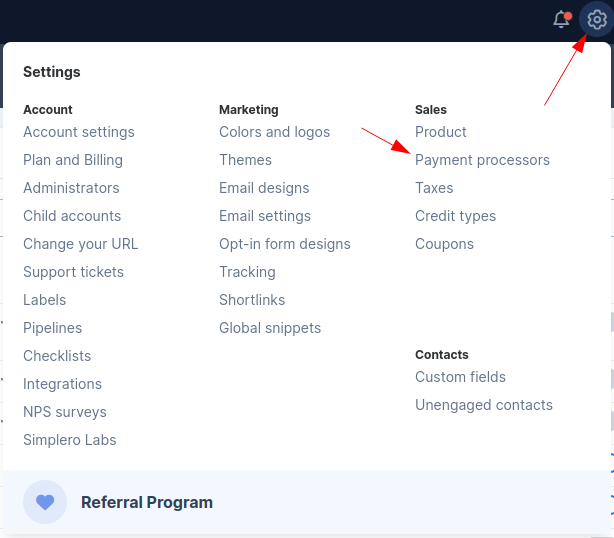Open Colors and logos
This screenshot has height=538, width=614.
pyautogui.click(x=274, y=132)
